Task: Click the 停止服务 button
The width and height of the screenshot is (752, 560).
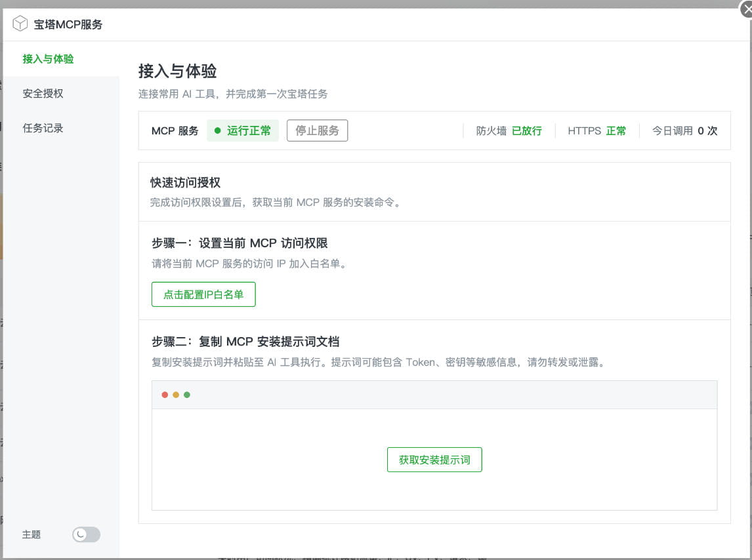Action: point(317,130)
